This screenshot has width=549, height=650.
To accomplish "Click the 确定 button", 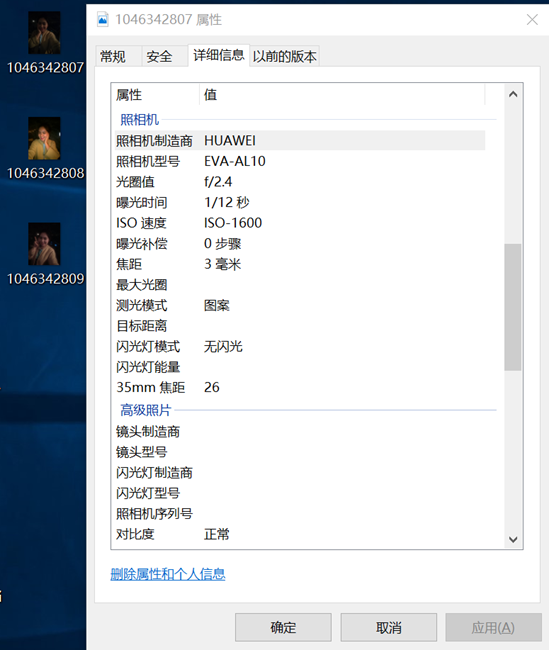I will click(283, 627).
